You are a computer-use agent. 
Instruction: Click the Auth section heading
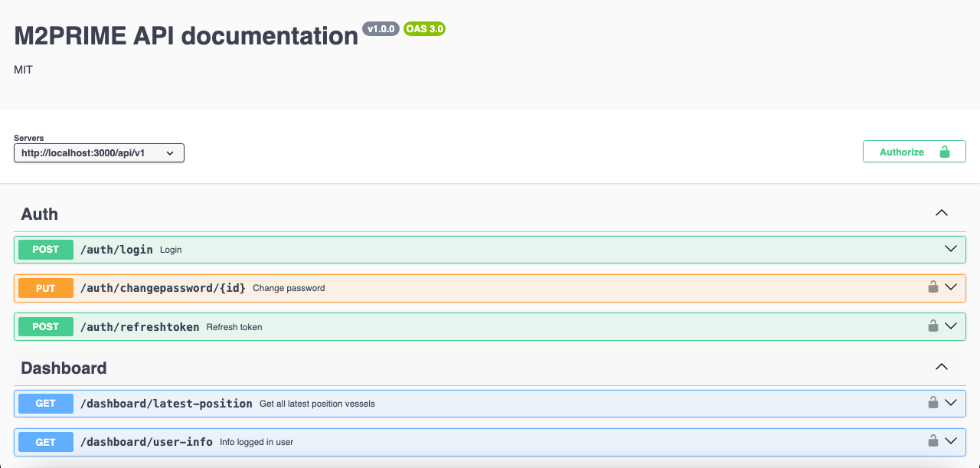(x=40, y=214)
